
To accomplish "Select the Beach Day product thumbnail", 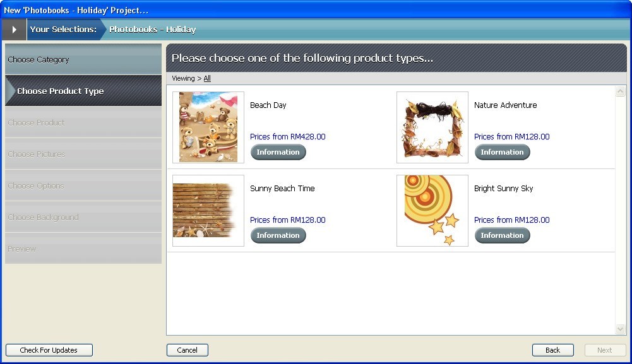I will click(208, 127).
